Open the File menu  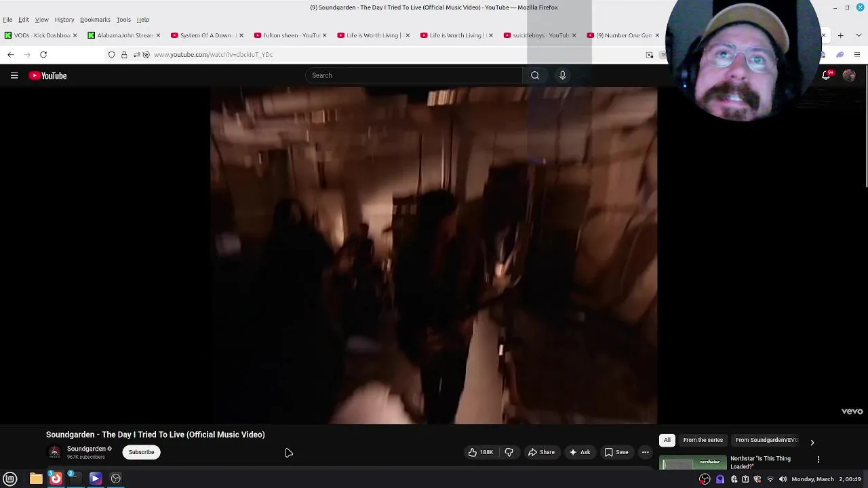tap(7, 20)
